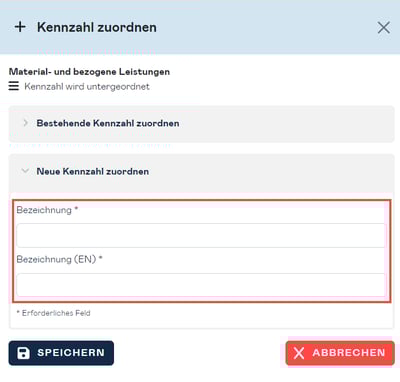Click the Bezeichnung (EN) field label
The image size is (400, 382).
click(56, 259)
